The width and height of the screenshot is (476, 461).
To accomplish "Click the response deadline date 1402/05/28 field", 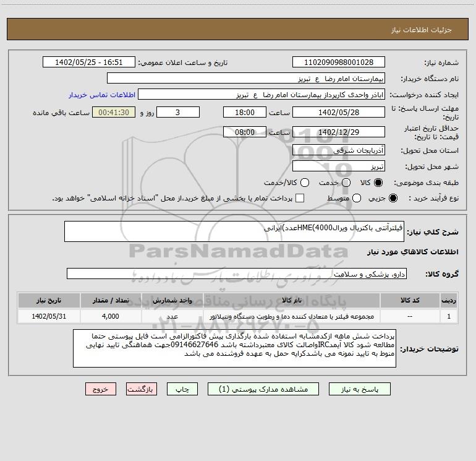I will [x=339, y=112].
